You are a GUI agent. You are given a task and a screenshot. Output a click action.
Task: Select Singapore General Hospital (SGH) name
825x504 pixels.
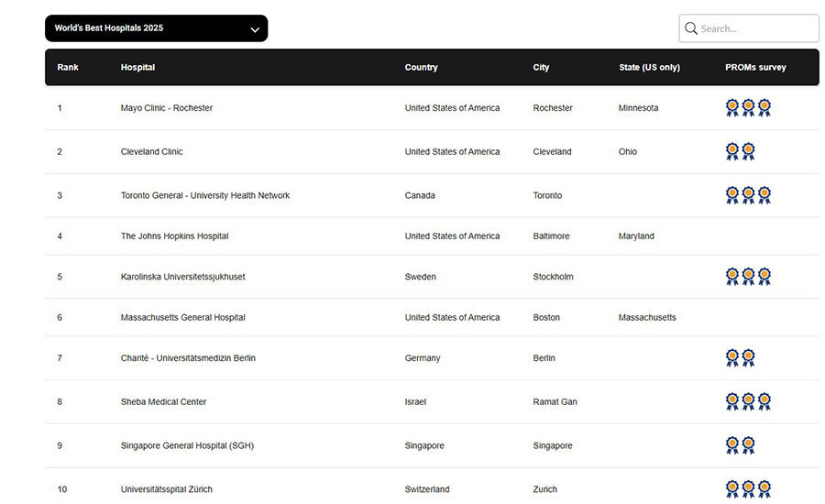point(187,445)
